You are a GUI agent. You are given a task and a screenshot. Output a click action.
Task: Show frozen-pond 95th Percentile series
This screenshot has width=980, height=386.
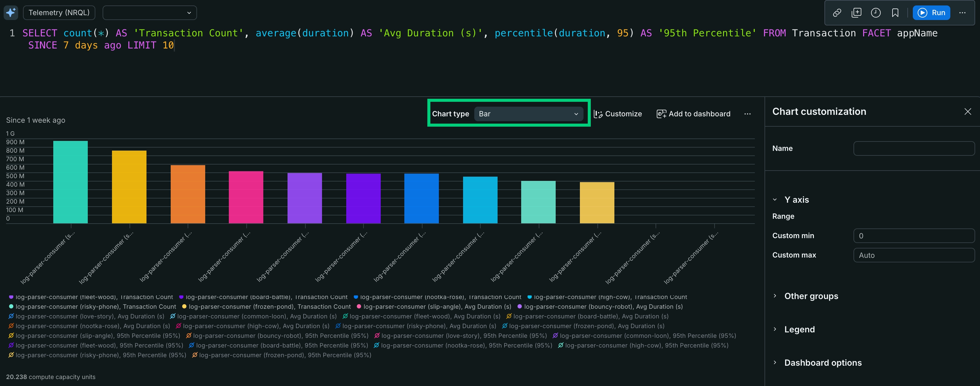click(x=281, y=355)
